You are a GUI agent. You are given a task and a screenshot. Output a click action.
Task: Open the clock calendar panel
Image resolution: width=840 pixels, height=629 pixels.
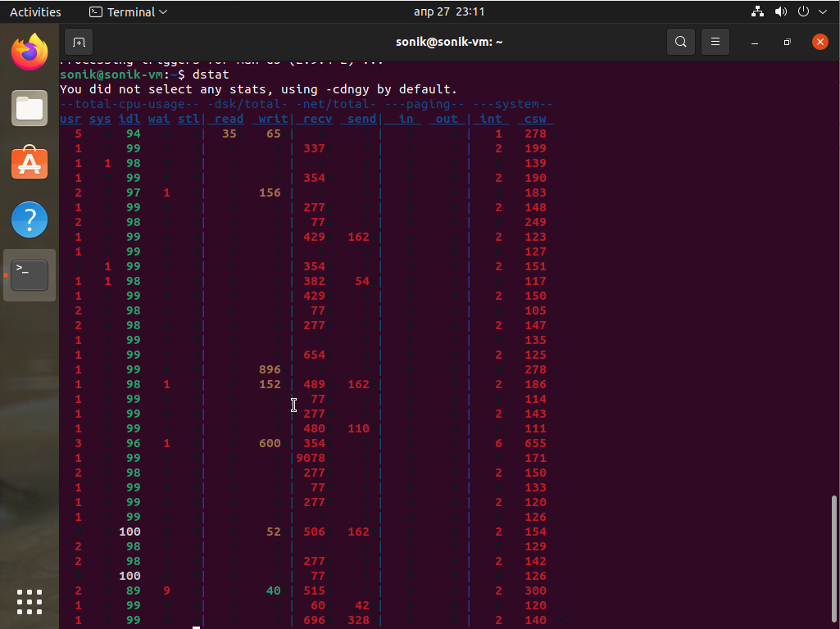449,12
